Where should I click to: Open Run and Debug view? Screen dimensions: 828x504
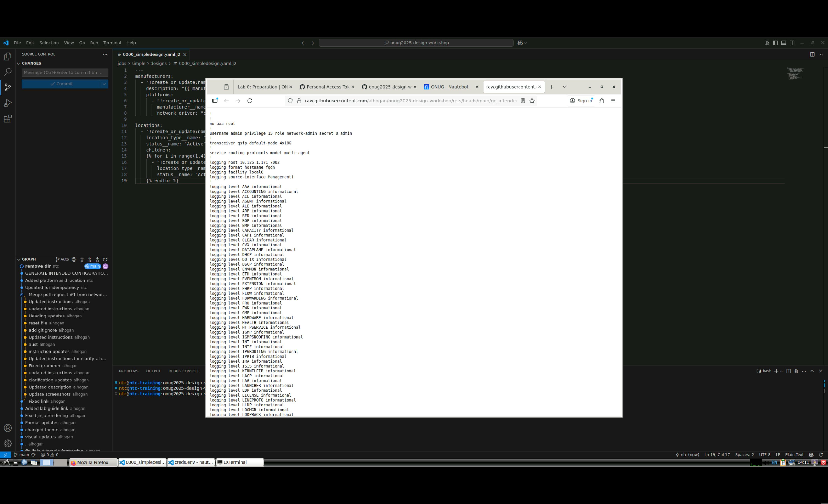click(x=7, y=103)
